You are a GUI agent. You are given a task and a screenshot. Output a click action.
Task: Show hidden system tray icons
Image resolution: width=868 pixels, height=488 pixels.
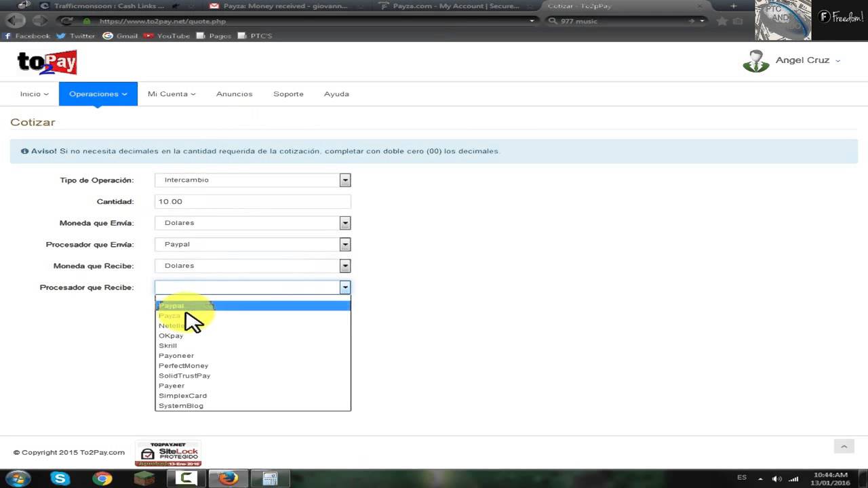point(761,479)
